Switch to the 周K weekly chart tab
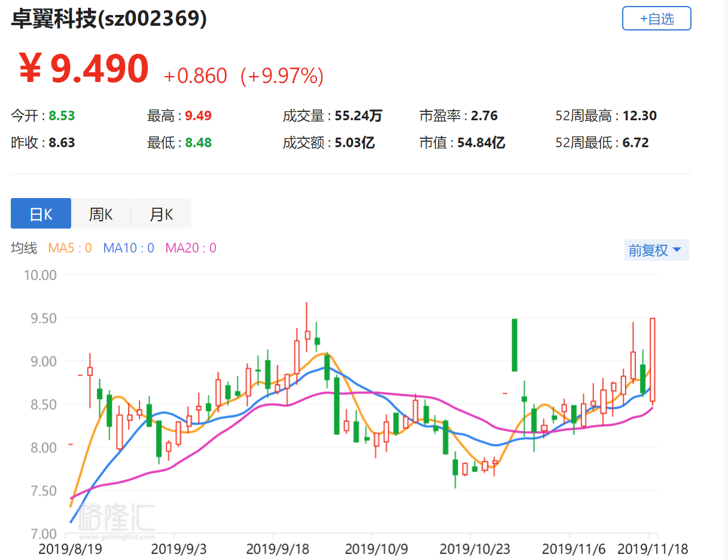 click(x=101, y=214)
